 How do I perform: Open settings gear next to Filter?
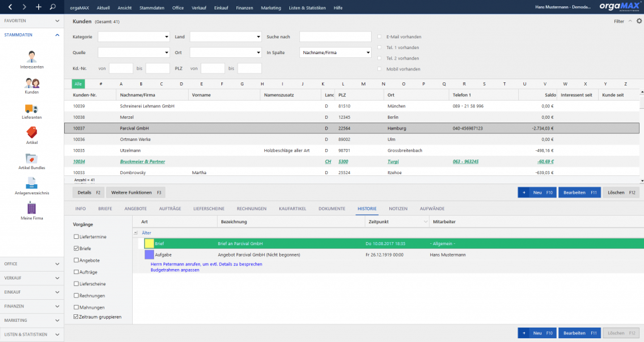(x=639, y=21)
